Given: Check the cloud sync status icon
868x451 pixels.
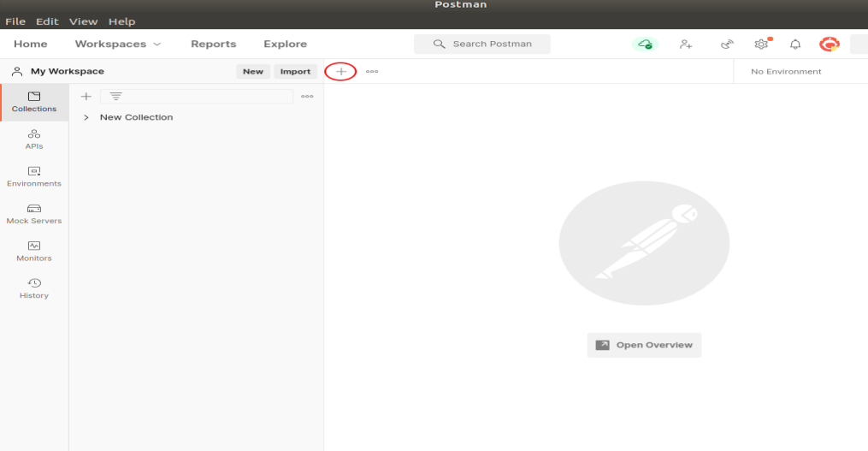Looking at the screenshot, I should click(645, 45).
